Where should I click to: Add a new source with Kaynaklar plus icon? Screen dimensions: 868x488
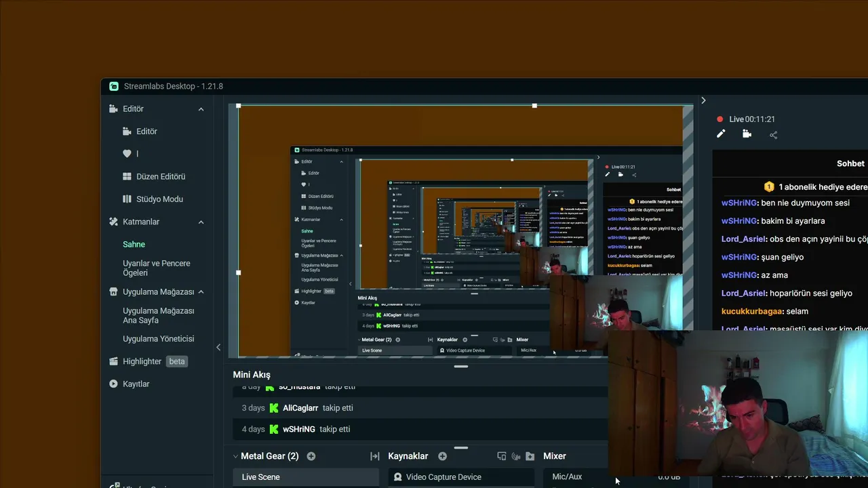pyautogui.click(x=442, y=456)
